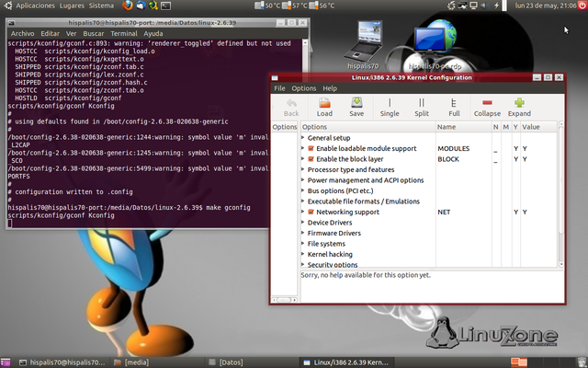Click the Options column header in tree
This screenshot has width=588, height=368.
tap(367, 127)
